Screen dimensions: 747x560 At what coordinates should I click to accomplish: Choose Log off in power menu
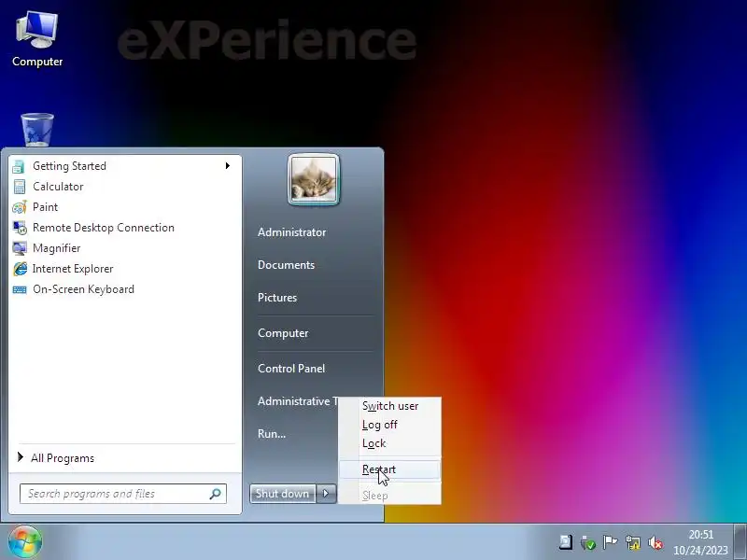tap(389, 425)
